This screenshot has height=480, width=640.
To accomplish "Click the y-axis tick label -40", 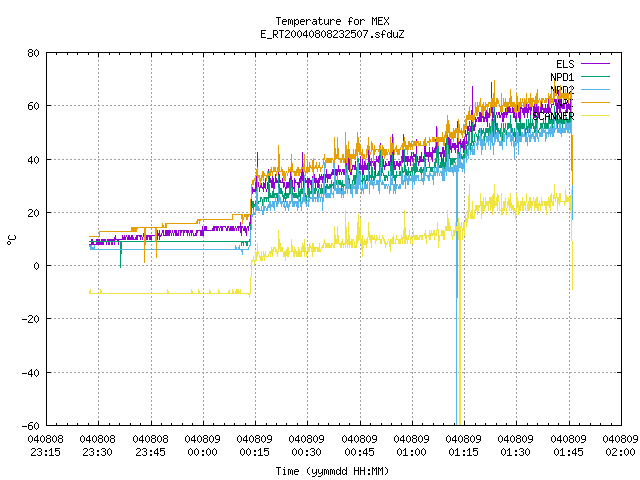I will tap(31, 373).
